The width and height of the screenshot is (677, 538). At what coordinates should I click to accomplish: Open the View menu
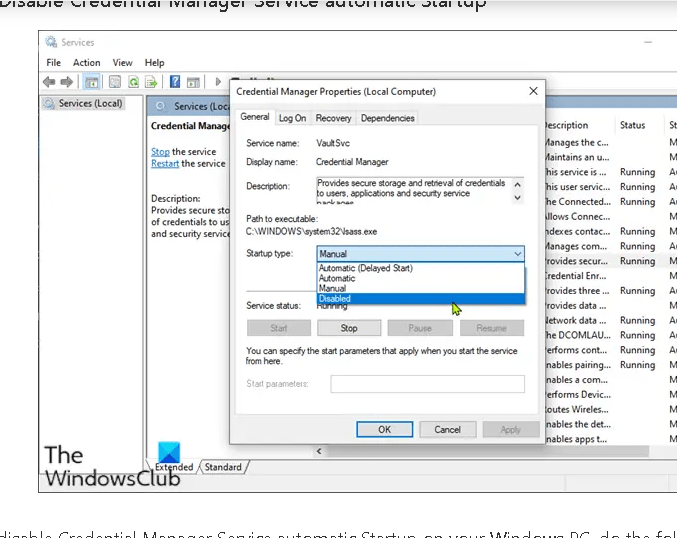coord(122,63)
